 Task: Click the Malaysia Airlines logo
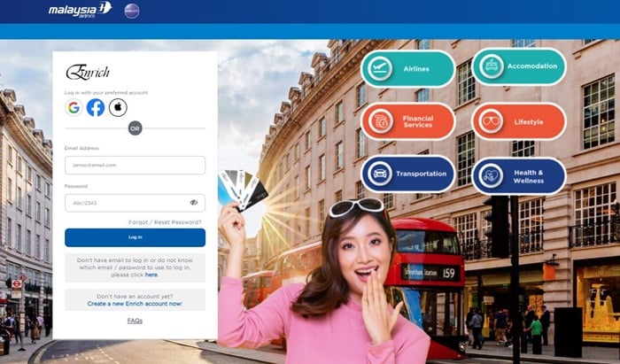pos(81,10)
